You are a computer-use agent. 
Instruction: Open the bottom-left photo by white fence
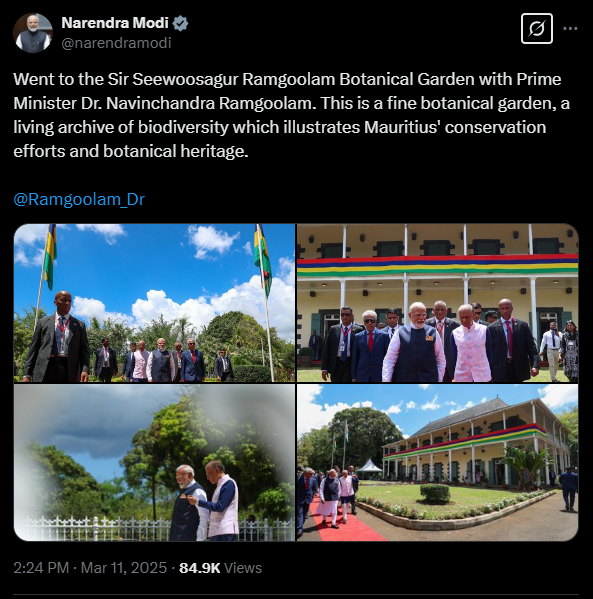coord(154,463)
